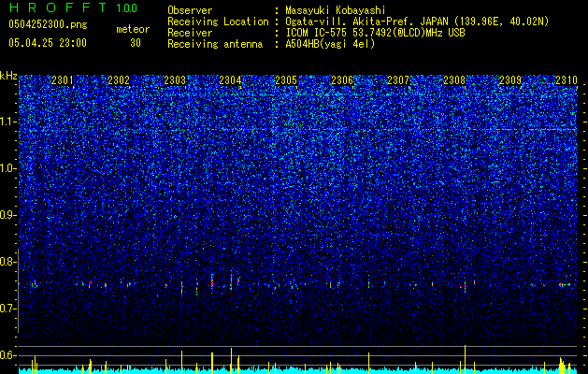Select antenna value A504HB(yagi 4el)
The image size is (588, 374).
pos(330,44)
